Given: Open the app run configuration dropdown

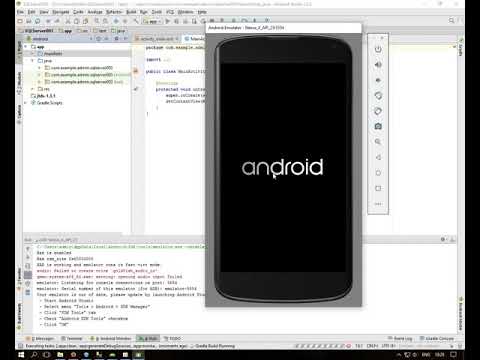Looking at the screenshot, I should tap(152, 21).
